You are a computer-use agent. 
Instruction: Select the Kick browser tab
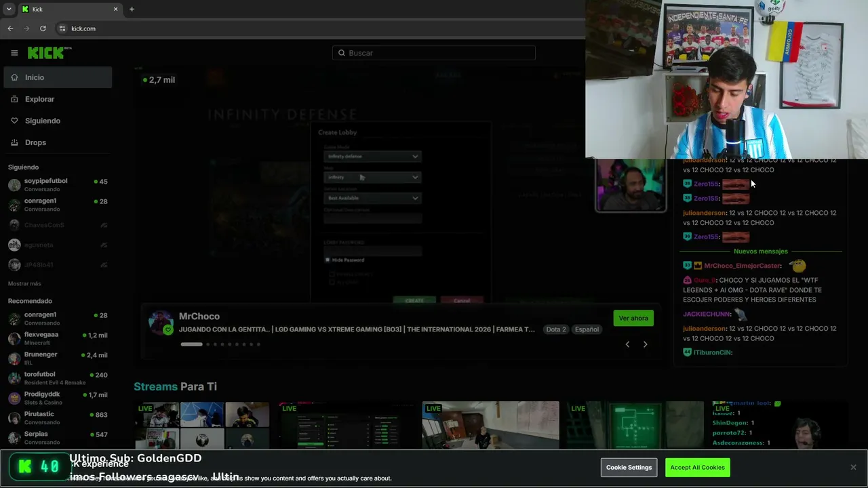[70, 9]
